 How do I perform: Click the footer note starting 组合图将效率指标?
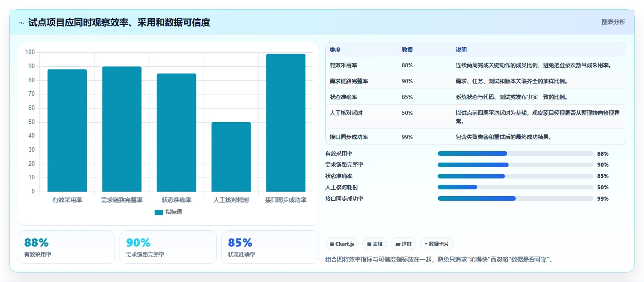click(x=439, y=260)
